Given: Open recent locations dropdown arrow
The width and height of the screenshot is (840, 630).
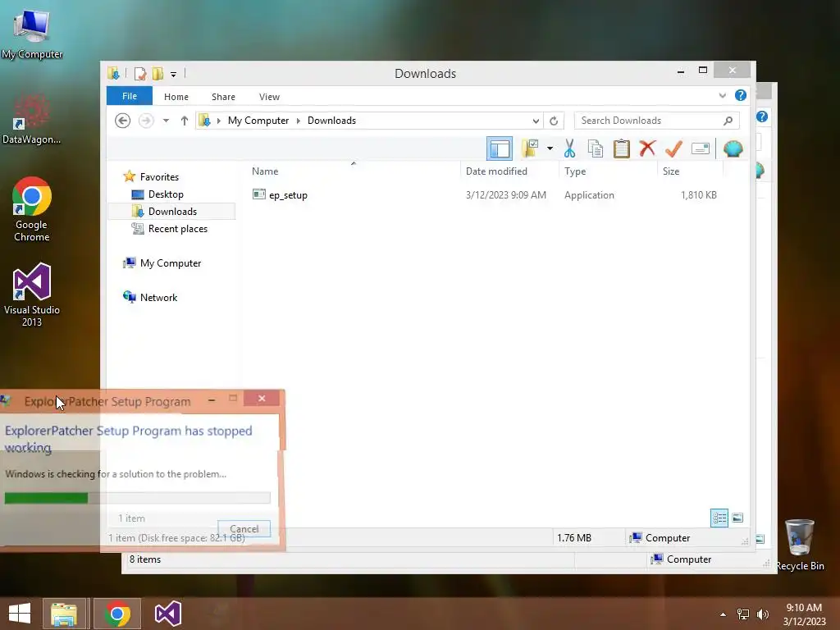Looking at the screenshot, I should [166, 121].
